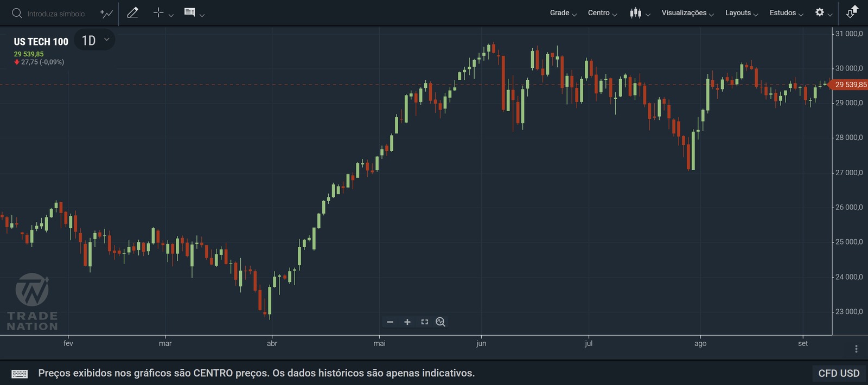Zoom out with the minus icon
Screen dimensions: 868x385
tap(390, 322)
